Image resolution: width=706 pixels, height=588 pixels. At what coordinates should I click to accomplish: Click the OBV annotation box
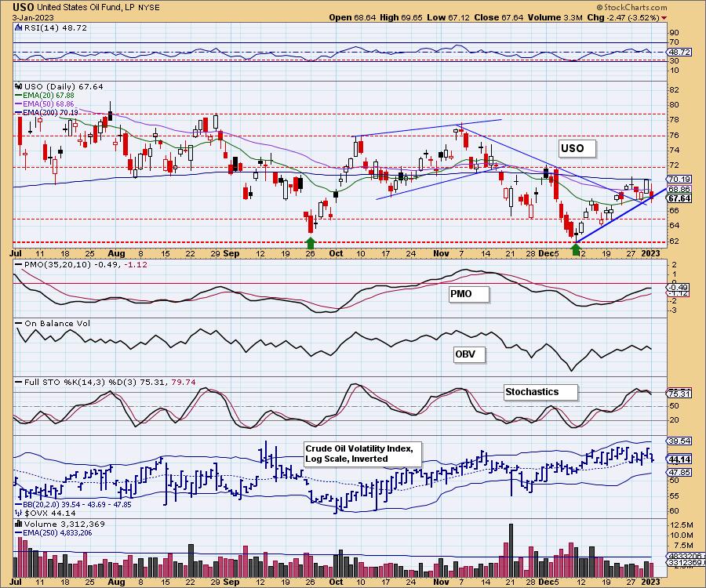click(469, 354)
